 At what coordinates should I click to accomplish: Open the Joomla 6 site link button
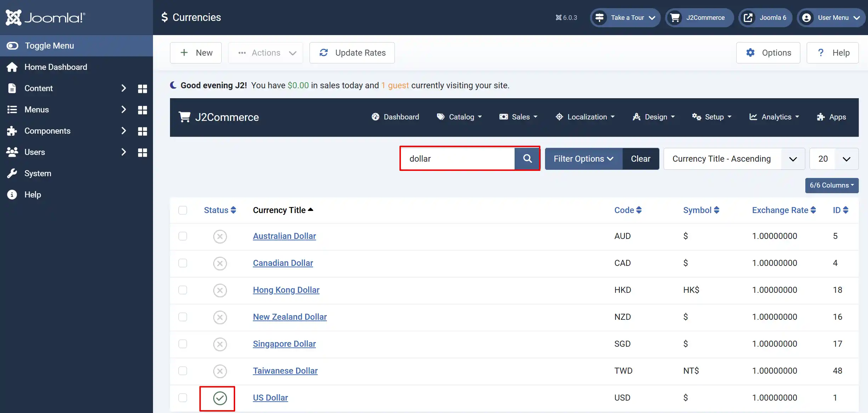pos(765,18)
